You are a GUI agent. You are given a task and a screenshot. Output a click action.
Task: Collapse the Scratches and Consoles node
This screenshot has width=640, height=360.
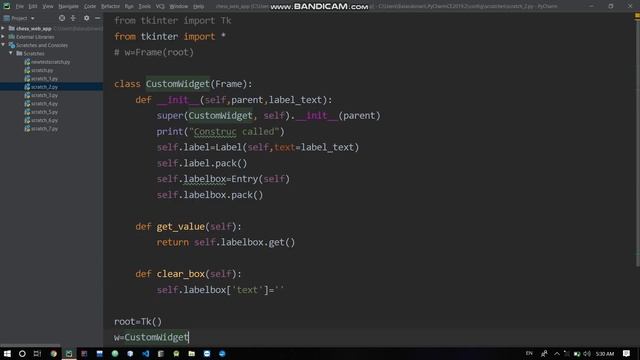tap(3, 45)
